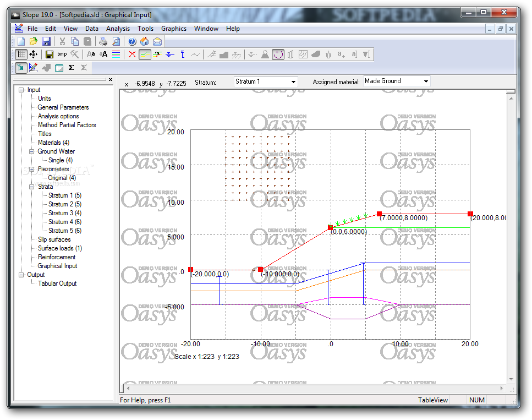
Task: Click vertical scrollbar down arrow
Action: click(511, 379)
